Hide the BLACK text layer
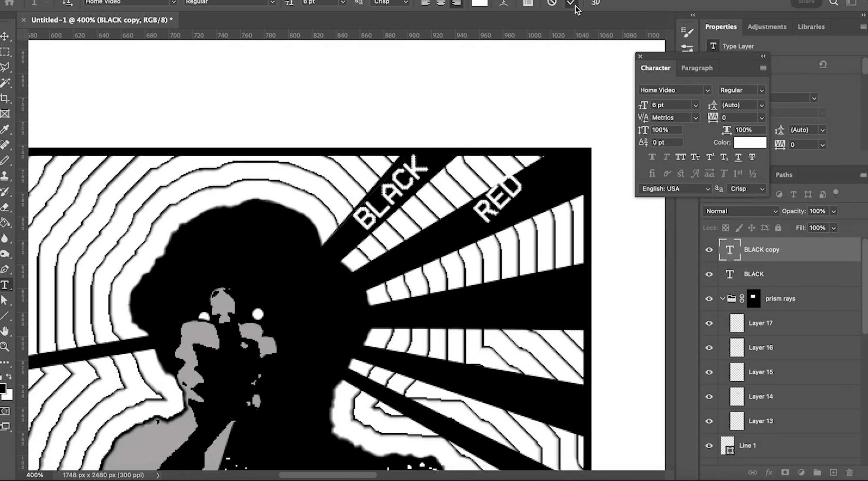 coord(709,274)
